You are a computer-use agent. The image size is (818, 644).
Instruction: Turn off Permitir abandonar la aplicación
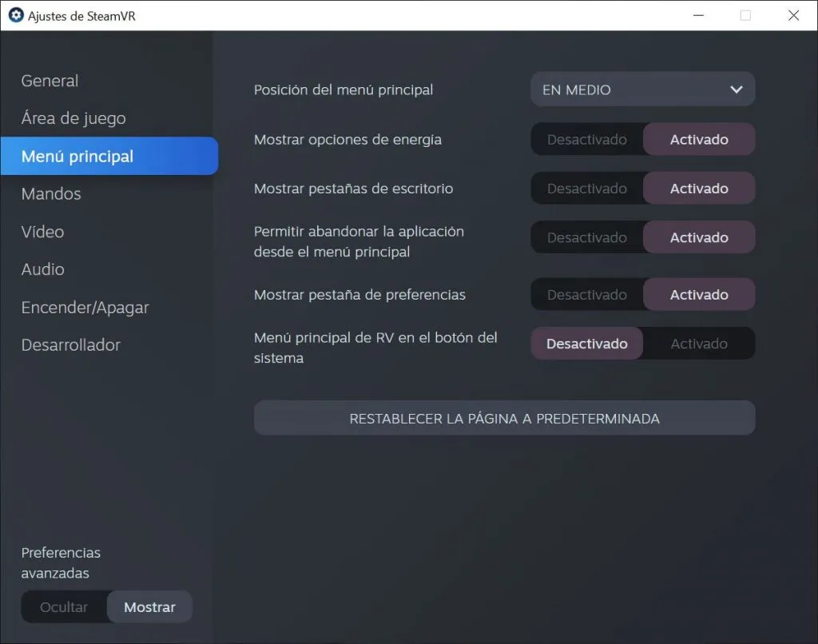(587, 237)
